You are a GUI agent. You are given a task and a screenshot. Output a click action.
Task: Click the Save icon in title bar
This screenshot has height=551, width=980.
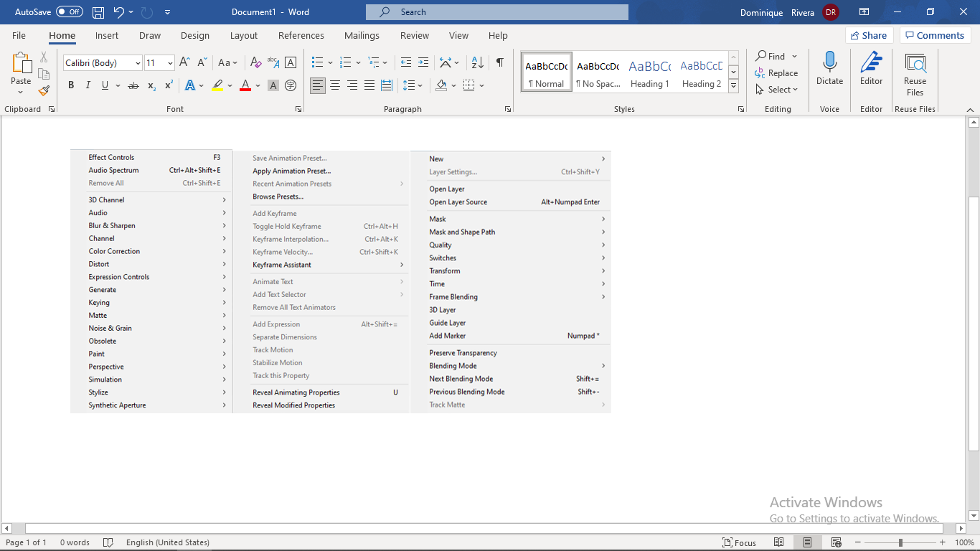pyautogui.click(x=98, y=12)
